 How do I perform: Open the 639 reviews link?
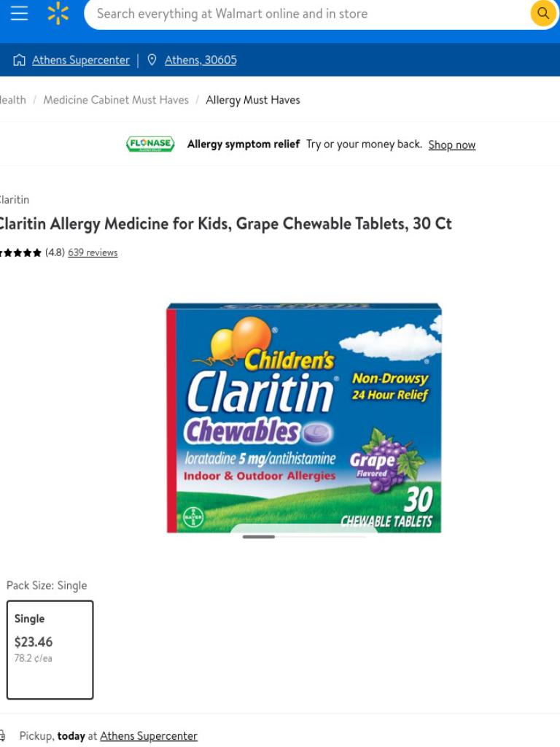93,252
